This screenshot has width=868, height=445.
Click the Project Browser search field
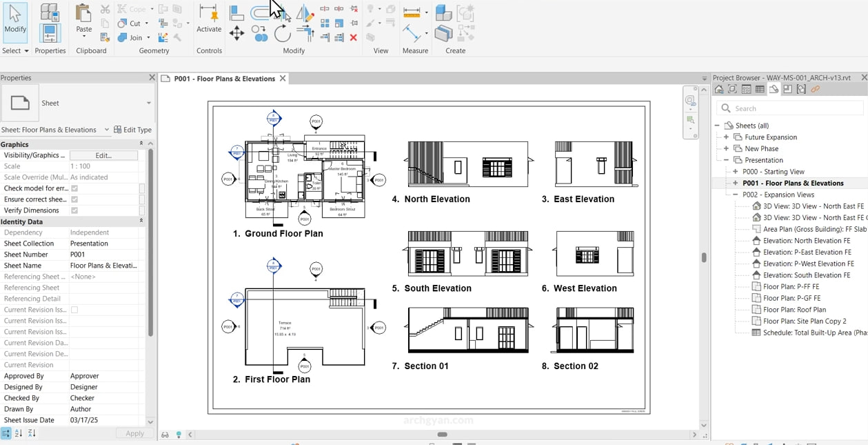(x=789, y=108)
